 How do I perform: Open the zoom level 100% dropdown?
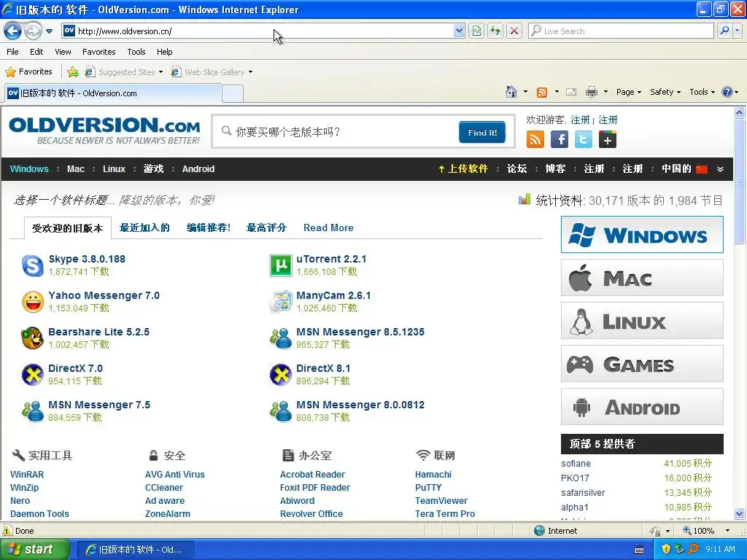727,531
